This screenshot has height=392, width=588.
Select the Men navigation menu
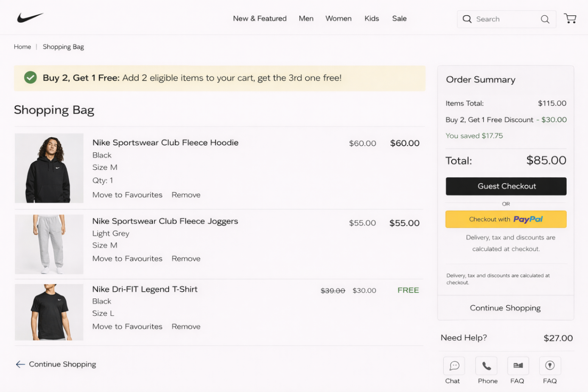[306, 18]
